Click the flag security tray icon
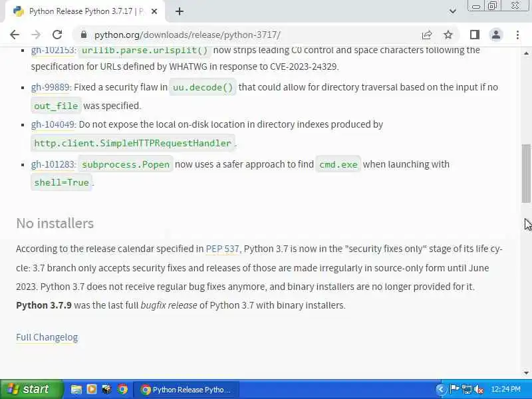This screenshot has width=532, height=399. pyautogui.click(x=454, y=389)
